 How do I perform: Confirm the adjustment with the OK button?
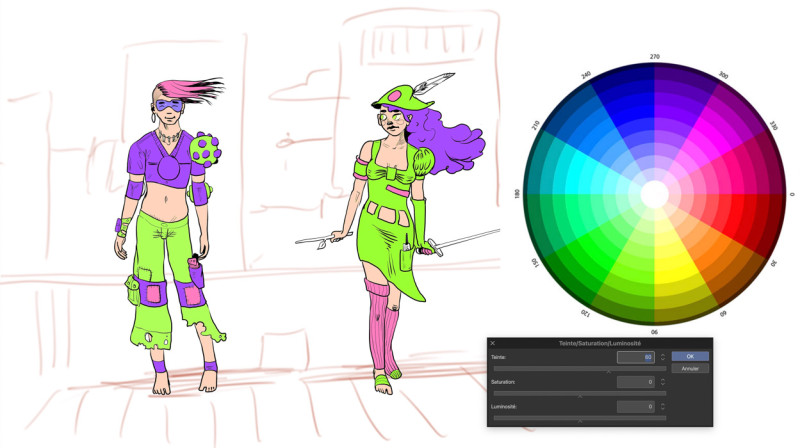pyautogui.click(x=690, y=356)
